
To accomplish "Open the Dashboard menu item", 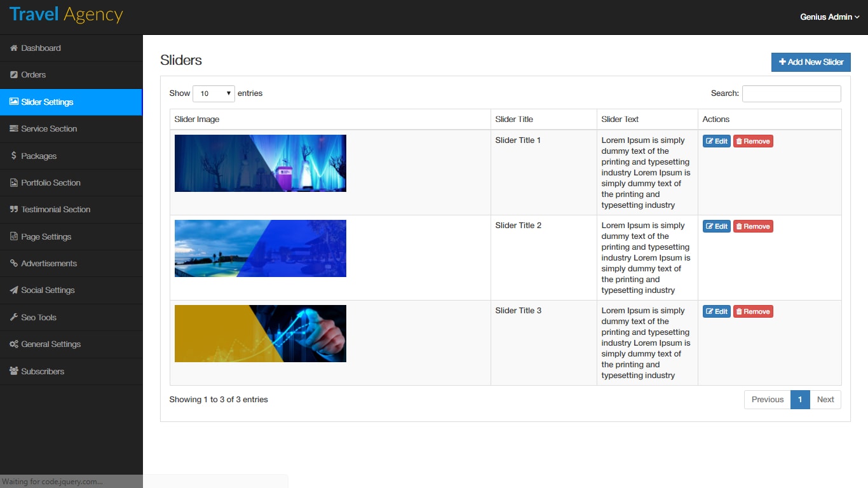I will [71, 48].
